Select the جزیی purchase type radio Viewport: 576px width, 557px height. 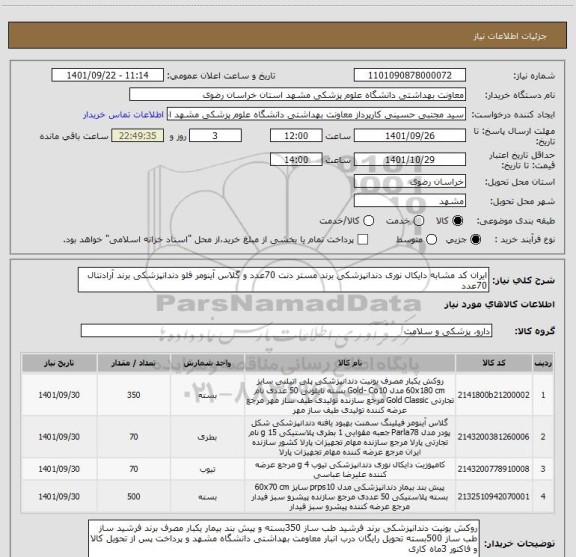[x=476, y=240]
